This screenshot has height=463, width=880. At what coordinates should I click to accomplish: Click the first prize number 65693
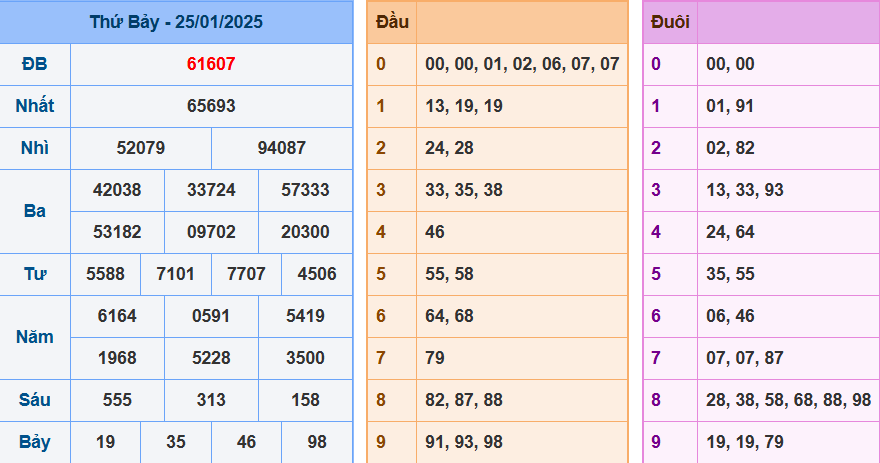point(211,106)
